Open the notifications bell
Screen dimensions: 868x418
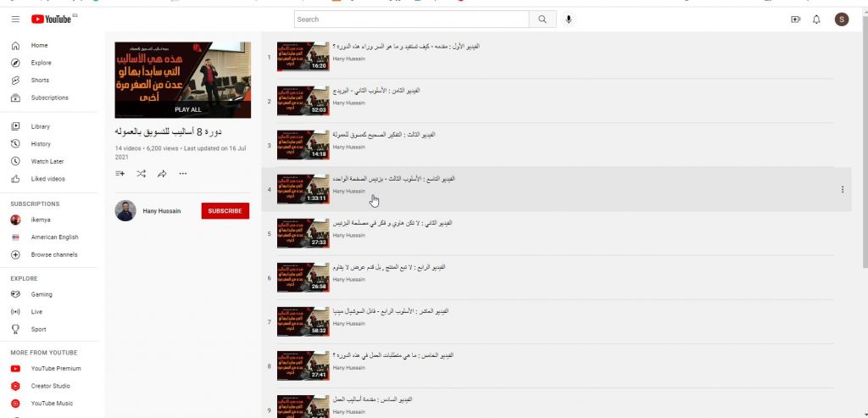pos(816,20)
